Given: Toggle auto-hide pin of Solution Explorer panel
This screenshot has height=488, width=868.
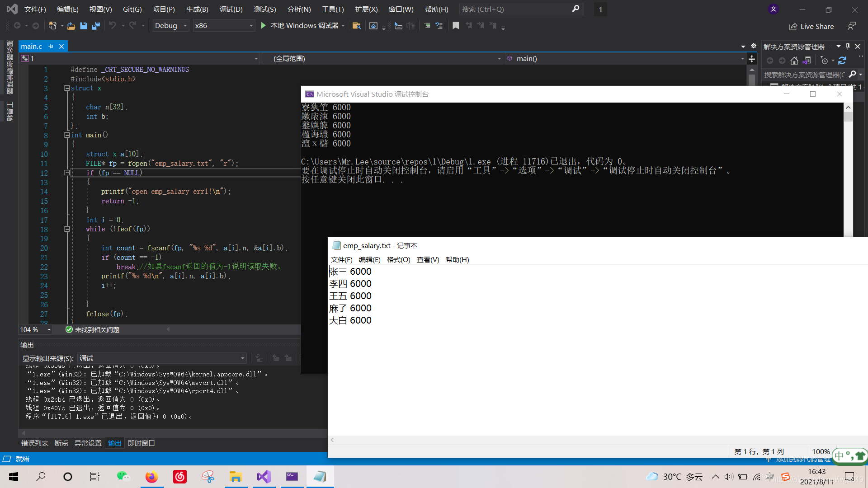Looking at the screenshot, I should [848, 47].
